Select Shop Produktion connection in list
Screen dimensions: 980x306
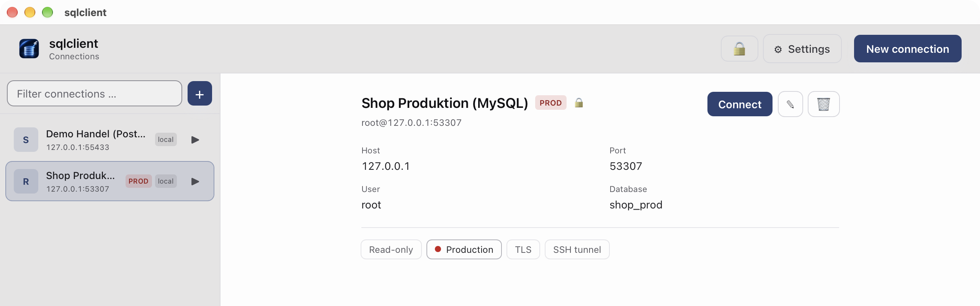click(110, 181)
